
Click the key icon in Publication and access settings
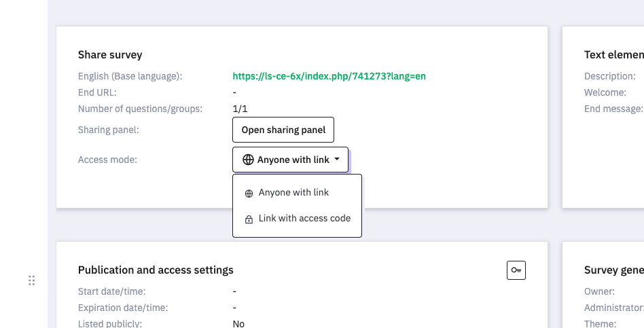coord(516,270)
